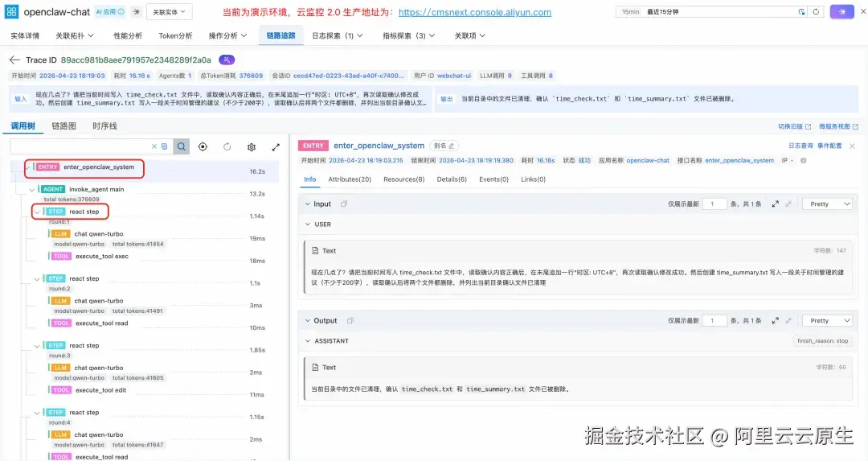The height and width of the screenshot is (461, 868).
Task: Select the execute_tool edit span
Action: (100, 390)
